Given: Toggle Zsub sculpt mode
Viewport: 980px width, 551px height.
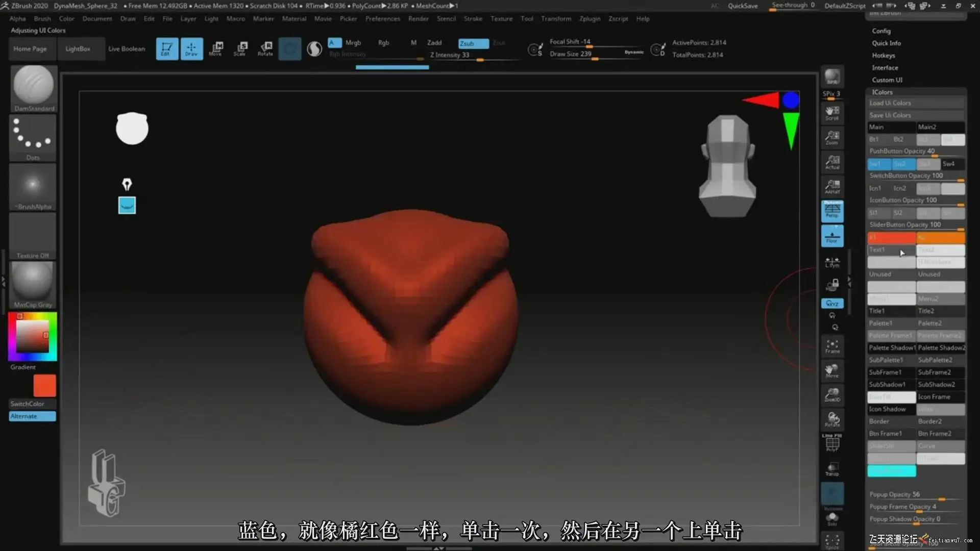Looking at the screenshot, I should click(x=473, y=43).
